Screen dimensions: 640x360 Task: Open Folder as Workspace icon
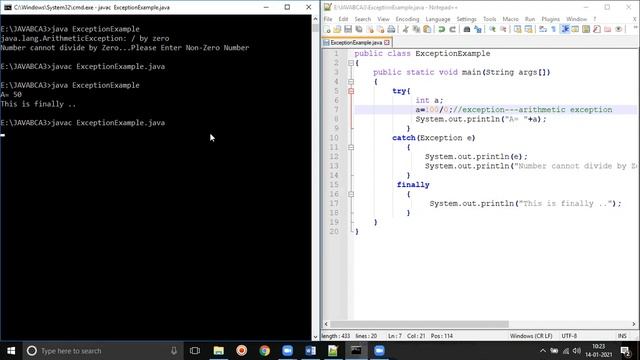pos(608,29)
